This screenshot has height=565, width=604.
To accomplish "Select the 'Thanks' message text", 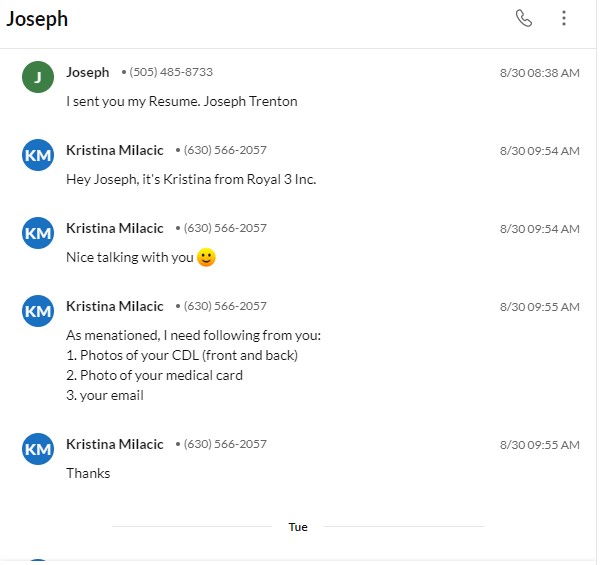I will pyautogui.click(x=88, y=473).
